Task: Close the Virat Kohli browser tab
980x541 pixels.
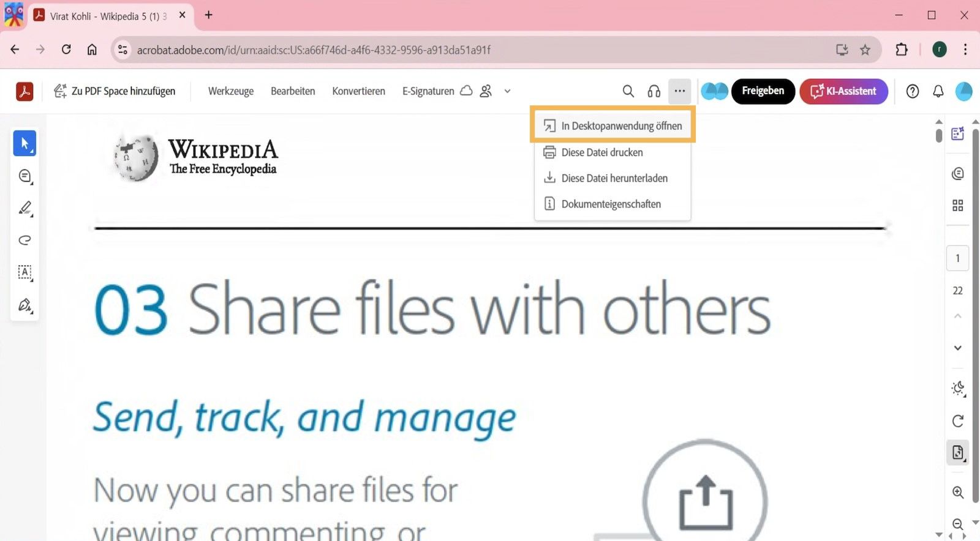Action: pos(182,15)
